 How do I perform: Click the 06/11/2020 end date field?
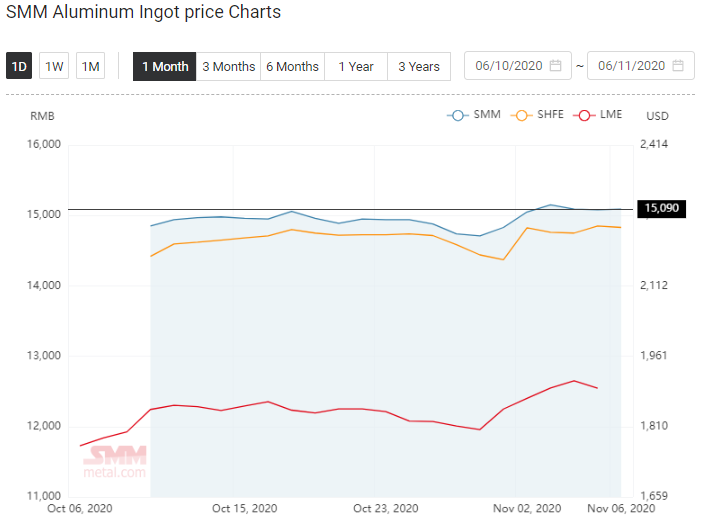[x=641, y=65]
